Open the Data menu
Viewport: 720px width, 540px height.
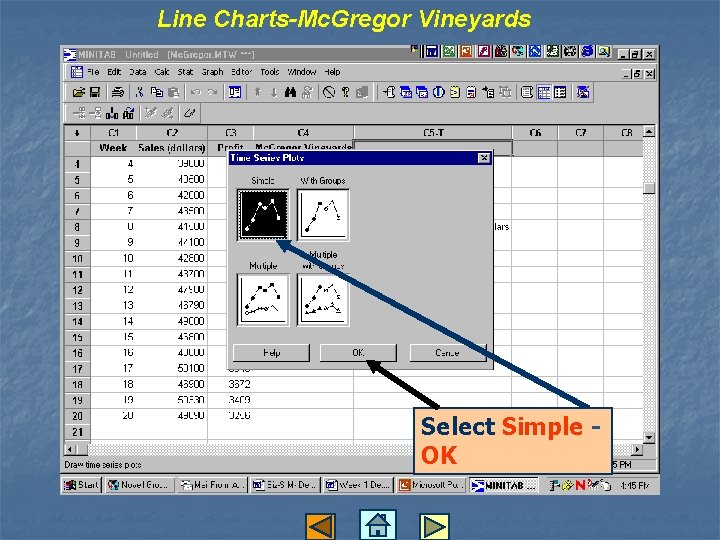coord(137,72)
